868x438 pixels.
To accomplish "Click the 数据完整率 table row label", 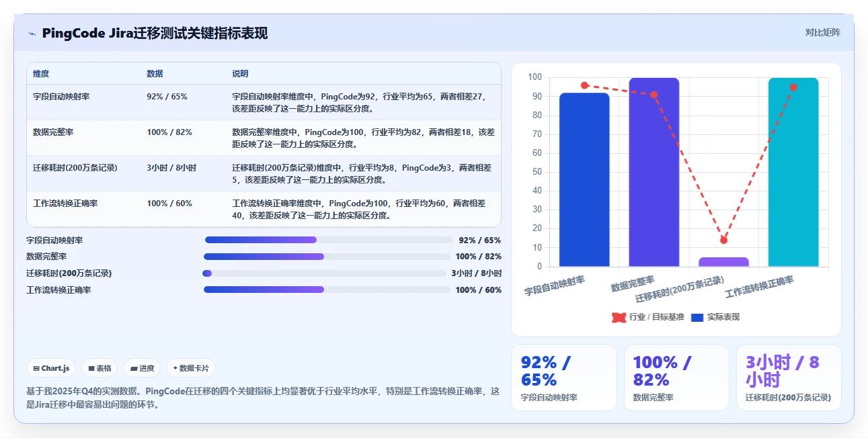I will (53, 132).
